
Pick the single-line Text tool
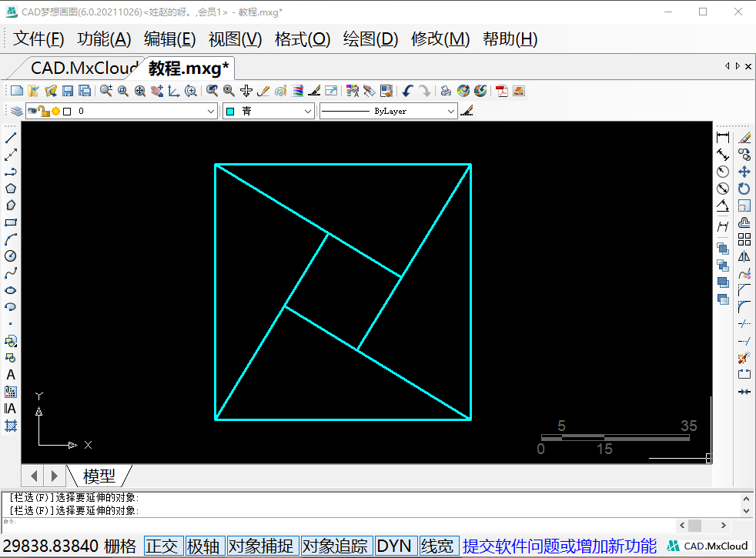[11, 375]
